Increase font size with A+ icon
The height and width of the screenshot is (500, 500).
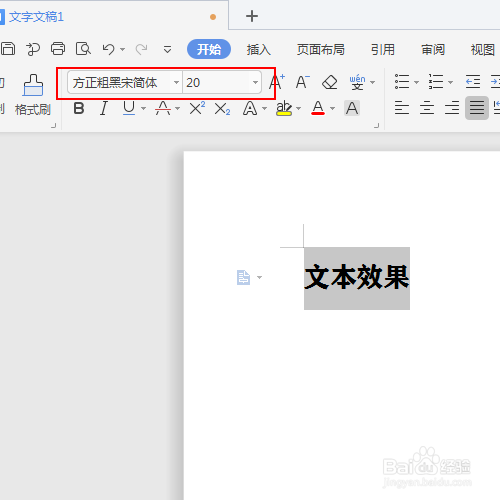pyautogui.click(x=277, y=82)
